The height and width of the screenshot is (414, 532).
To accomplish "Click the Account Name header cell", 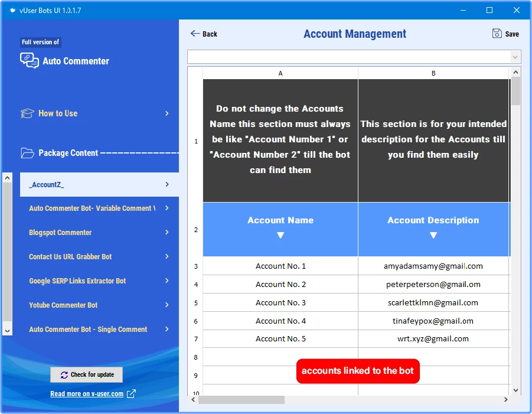I will (x=280, y=229).
